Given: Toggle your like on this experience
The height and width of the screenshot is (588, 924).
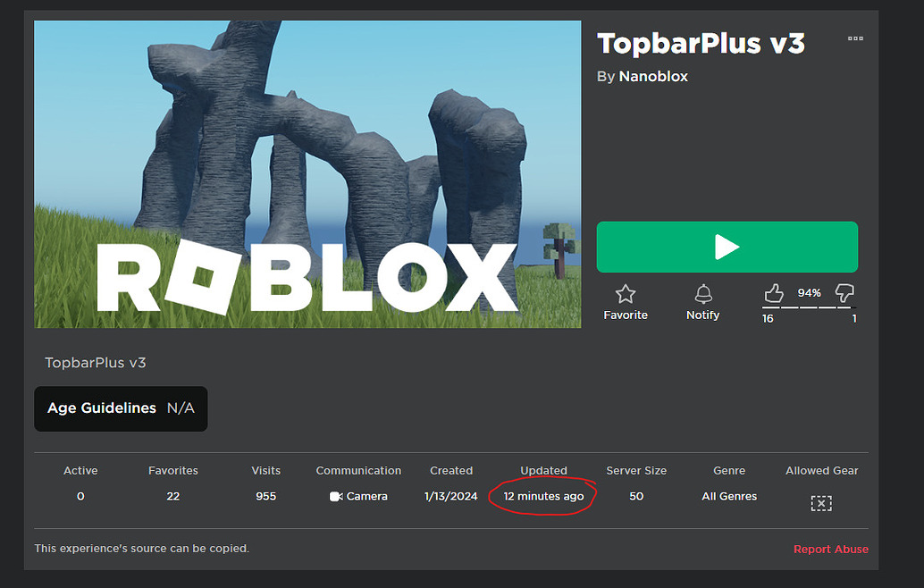Looking at the screenshot, I should pyautogui.click(x=774, y=293).
